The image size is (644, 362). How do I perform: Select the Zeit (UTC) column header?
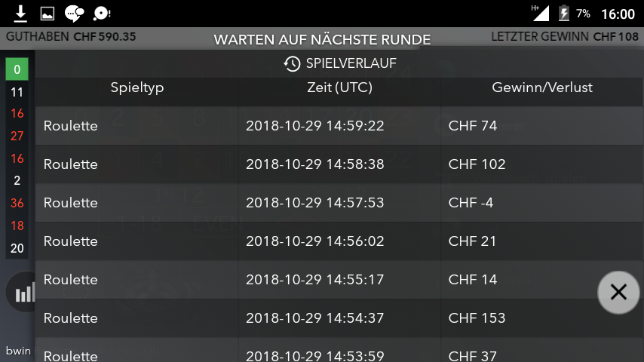pyautogui.click(x=339, y=87)
